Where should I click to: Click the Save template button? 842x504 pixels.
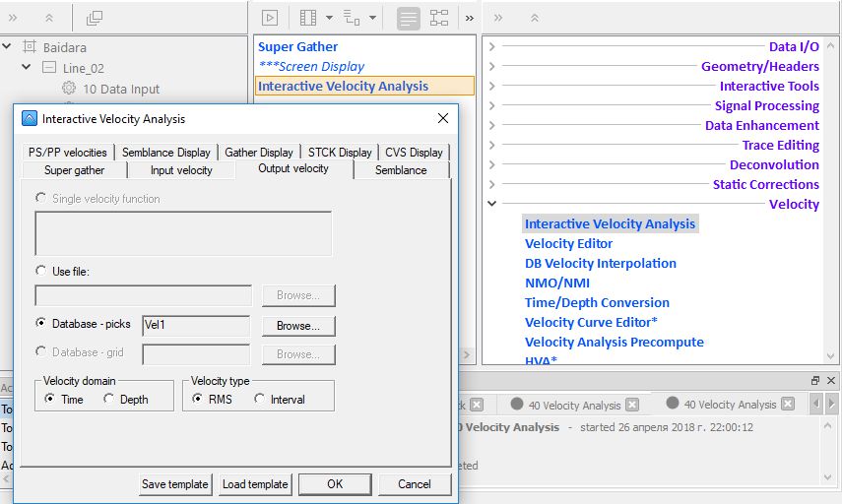[x=175, y=484]
